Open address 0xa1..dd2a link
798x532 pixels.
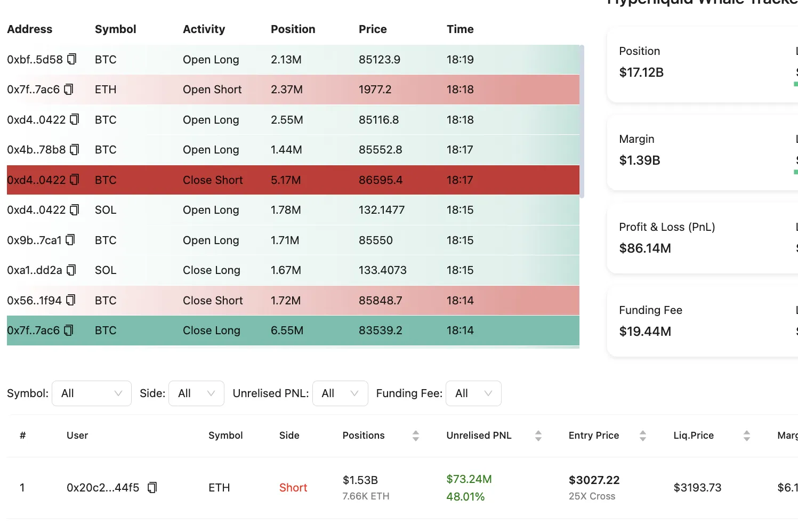pos(35,270)
